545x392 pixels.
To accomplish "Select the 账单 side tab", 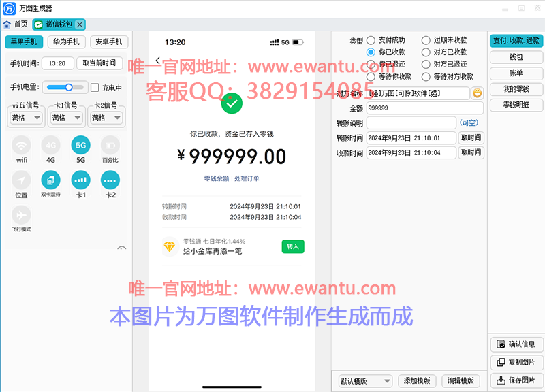I will (x=516, y=73).
